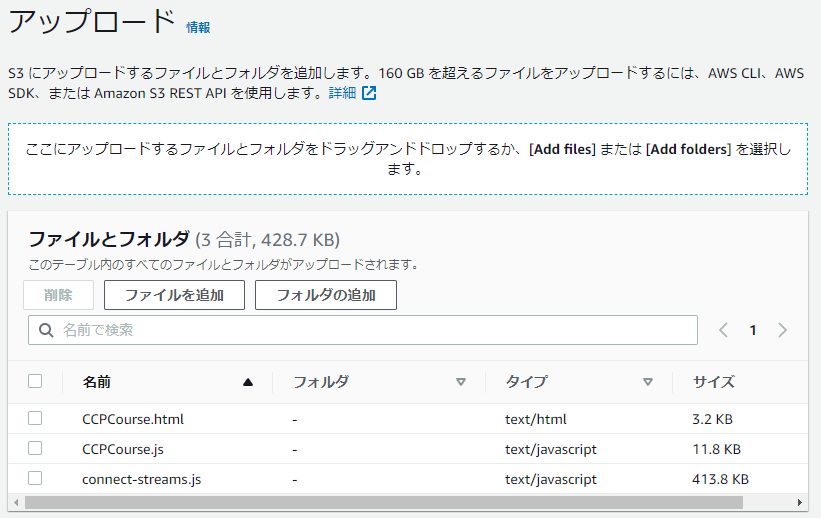Image resolution: width=821 pixels, height=518 pixels.
Task: Click the アップロード page title
Action: (92, 21)
